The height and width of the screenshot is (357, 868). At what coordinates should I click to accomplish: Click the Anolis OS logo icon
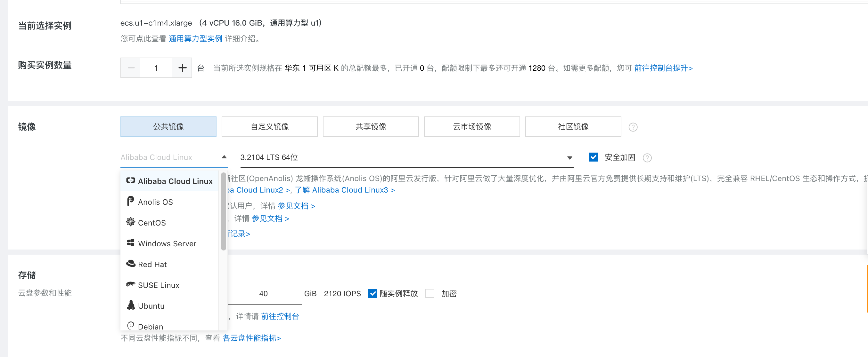[130, 201]
